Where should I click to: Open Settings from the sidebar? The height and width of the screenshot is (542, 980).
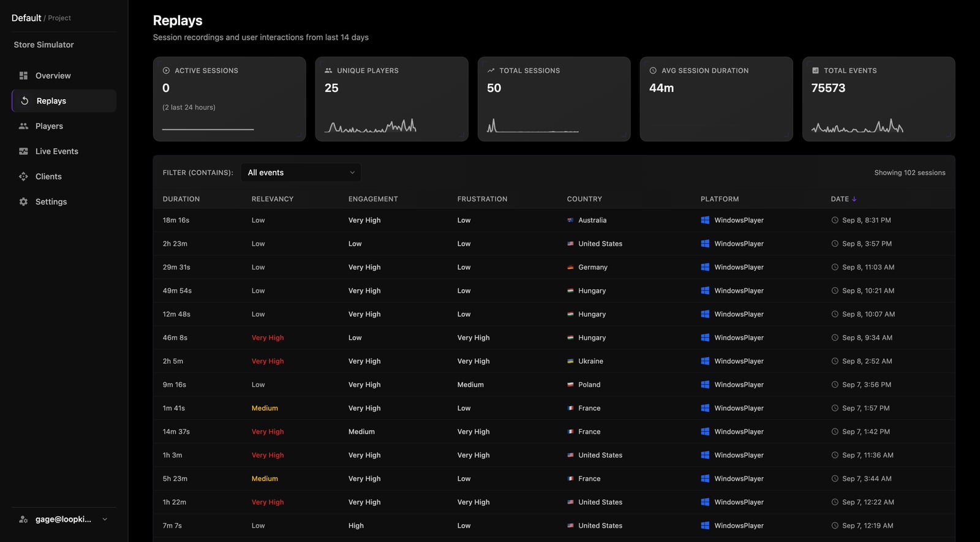(64, 201)
